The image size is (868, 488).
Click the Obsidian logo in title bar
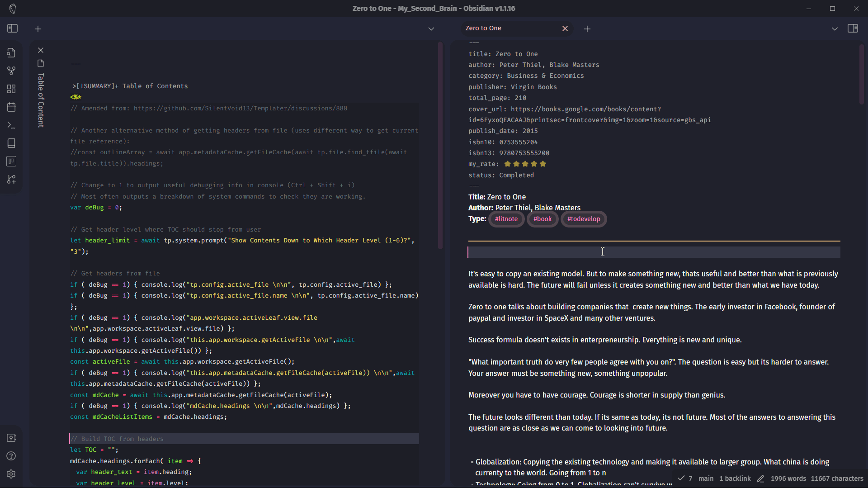[x=13, y=9]
